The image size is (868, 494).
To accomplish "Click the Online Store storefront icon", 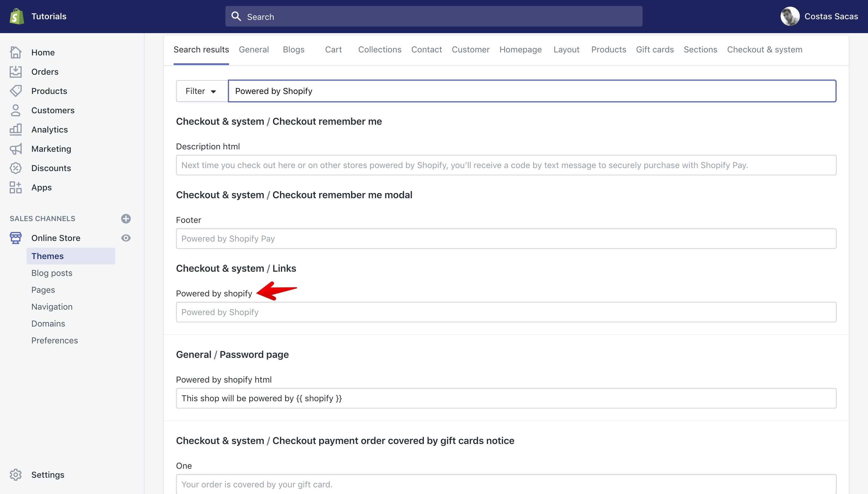I will 16,238.
